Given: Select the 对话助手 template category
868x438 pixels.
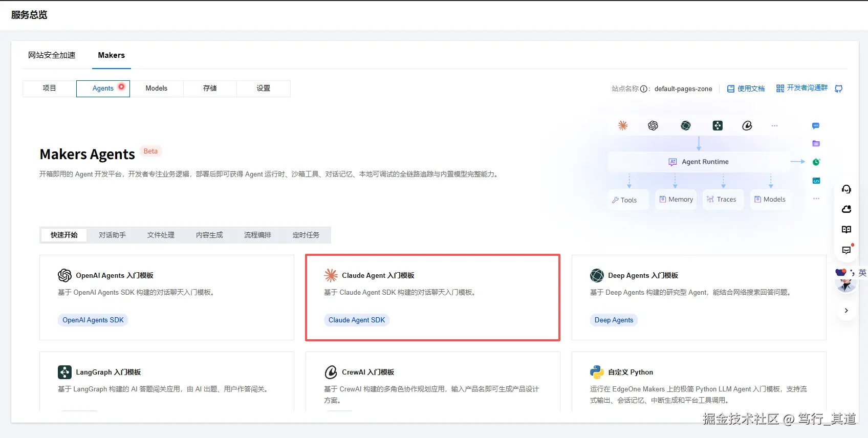Looking at the screenshot, I should tap(113, 235).
